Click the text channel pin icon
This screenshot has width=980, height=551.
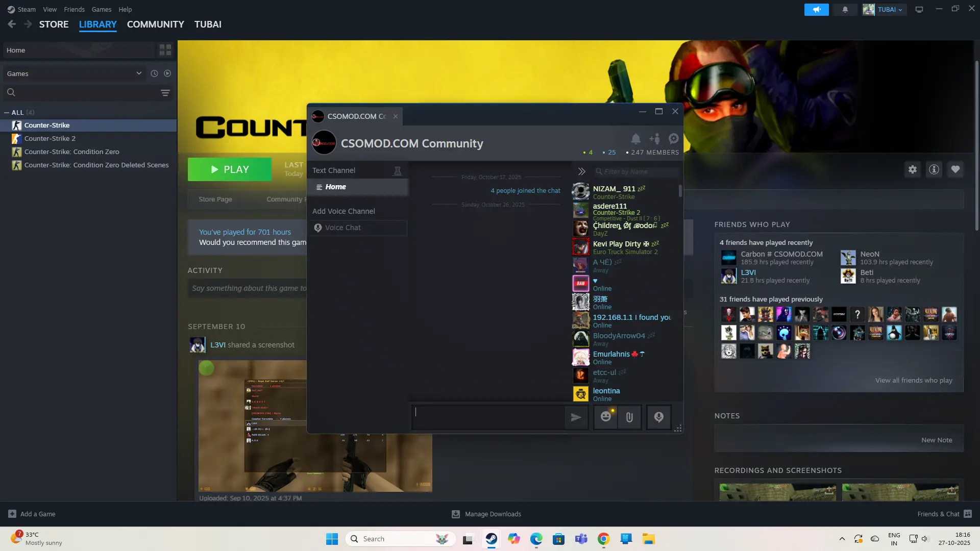[398, 170]
